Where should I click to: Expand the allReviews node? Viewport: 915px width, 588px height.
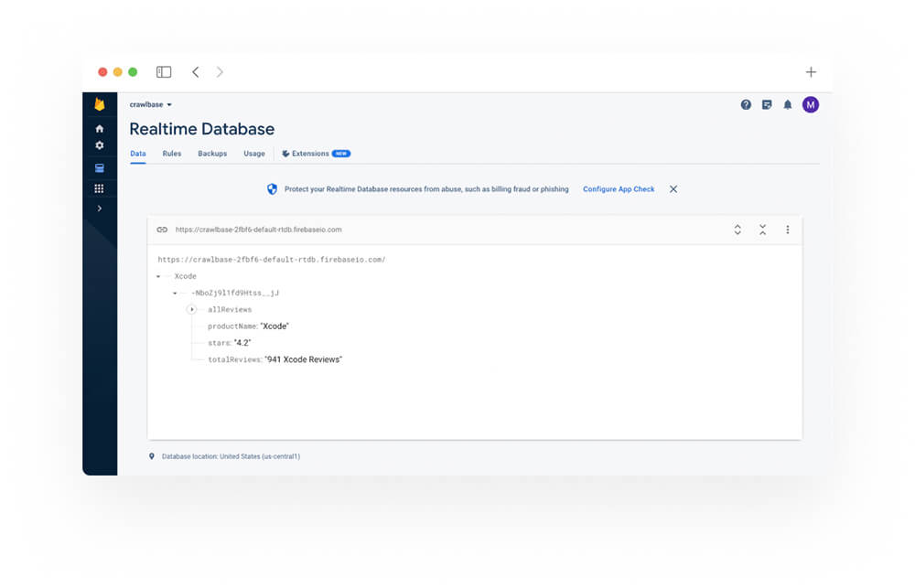click(192, 309)
